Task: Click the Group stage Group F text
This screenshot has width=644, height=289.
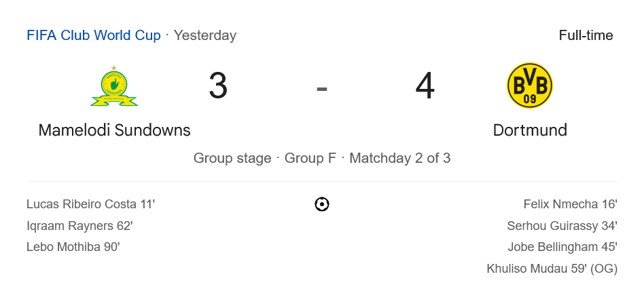Action: click(x=265, y=158)
